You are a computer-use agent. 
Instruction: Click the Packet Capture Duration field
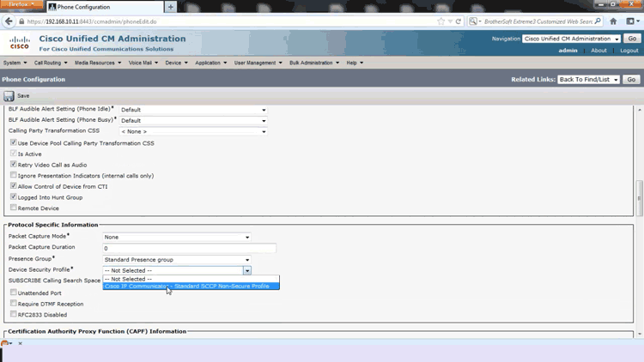pos(189,248)
